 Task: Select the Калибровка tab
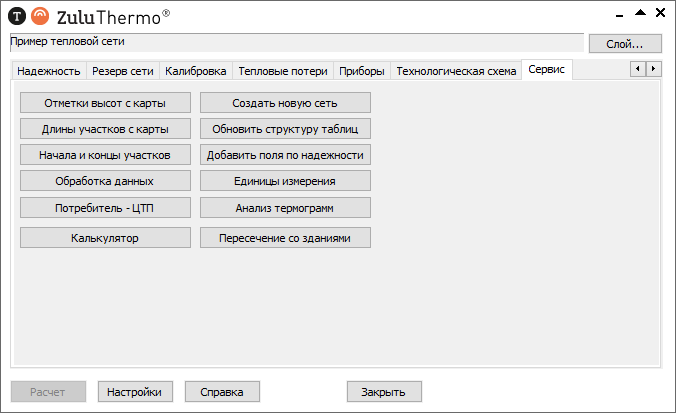pos(195,71)
